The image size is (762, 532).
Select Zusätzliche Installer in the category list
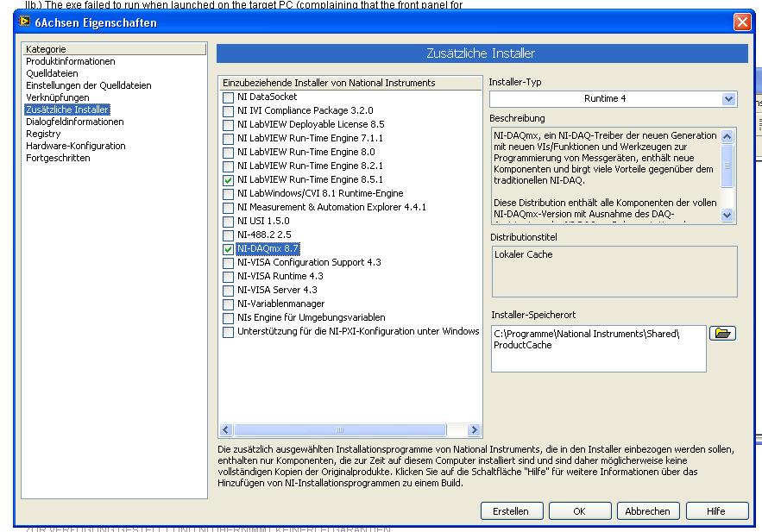[67, 110]
